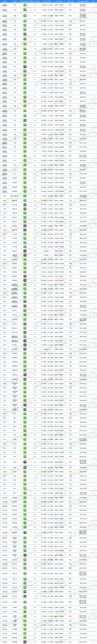
Task: Click the Nadwozie column header
Action: [x=71, y=1]
